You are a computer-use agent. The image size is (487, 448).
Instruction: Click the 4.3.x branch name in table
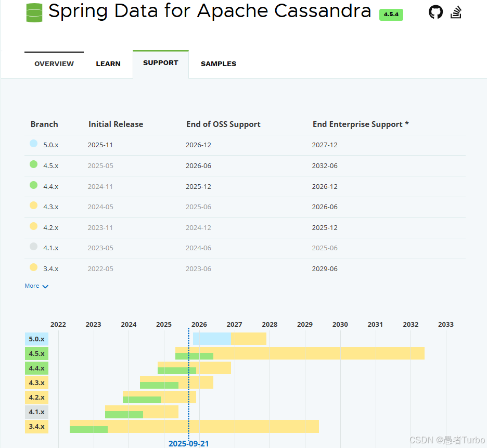(50, 207)
